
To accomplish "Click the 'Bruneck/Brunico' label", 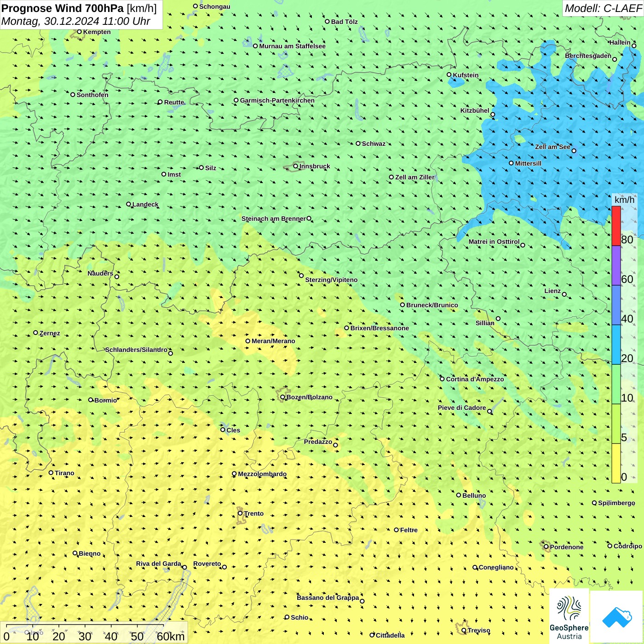I will (x=432, y=305).
